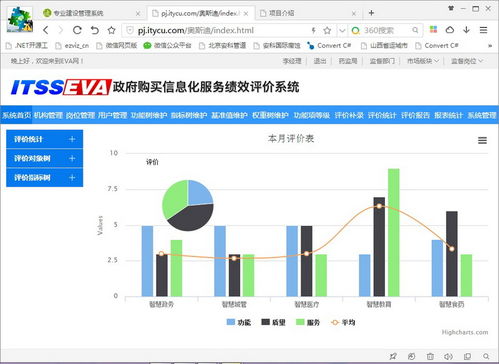The image size is (499, 364).
Task: Click the browser back arrow
Action: tap(46, 30)
